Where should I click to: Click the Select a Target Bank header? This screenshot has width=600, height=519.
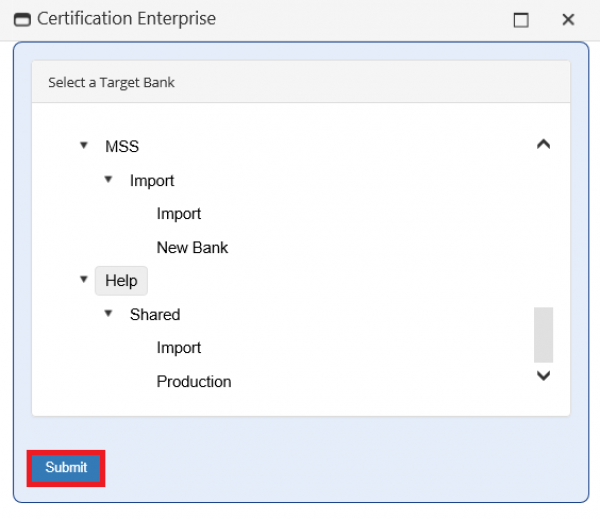[301, 82]
